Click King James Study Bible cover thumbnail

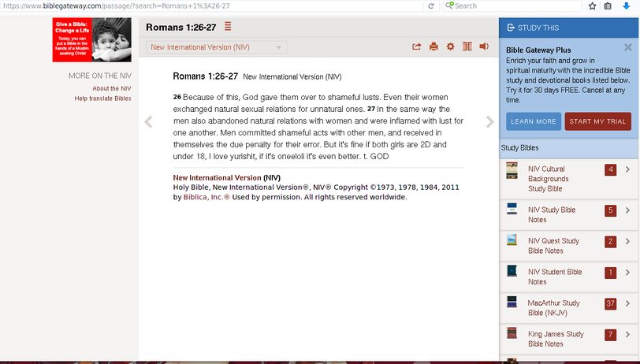point(512,333)
